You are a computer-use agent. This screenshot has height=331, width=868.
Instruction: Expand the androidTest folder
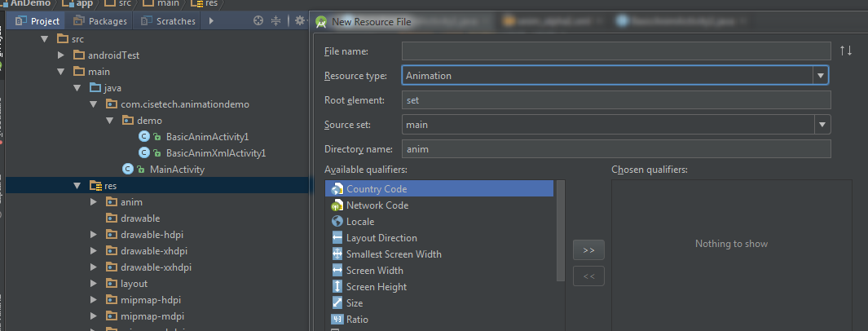(x=61, y=55)
